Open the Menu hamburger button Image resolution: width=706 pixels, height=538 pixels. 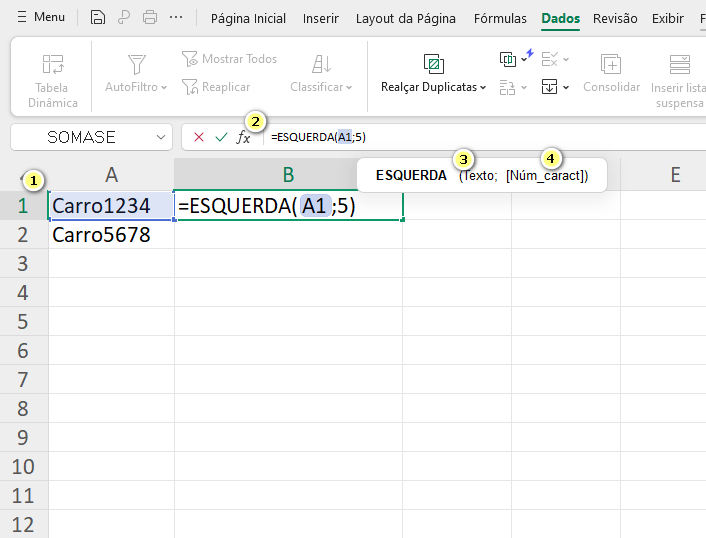coord(41,17)
